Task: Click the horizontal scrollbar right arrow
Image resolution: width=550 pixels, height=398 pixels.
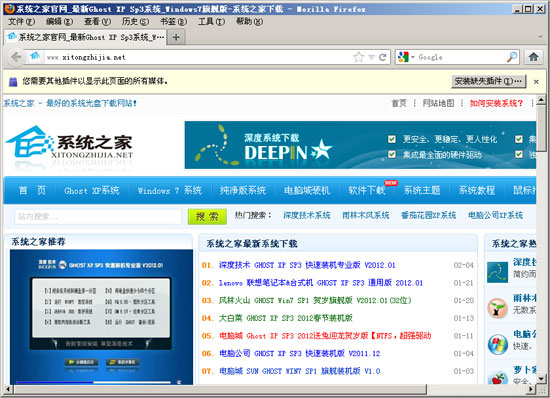Action: 531,389
